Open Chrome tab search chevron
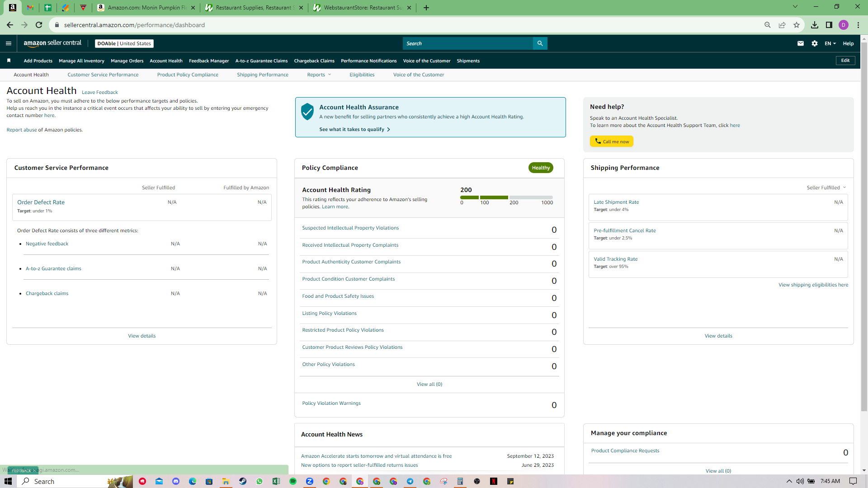868x488 pixels. pyautogui.click(x=795, y=7)
